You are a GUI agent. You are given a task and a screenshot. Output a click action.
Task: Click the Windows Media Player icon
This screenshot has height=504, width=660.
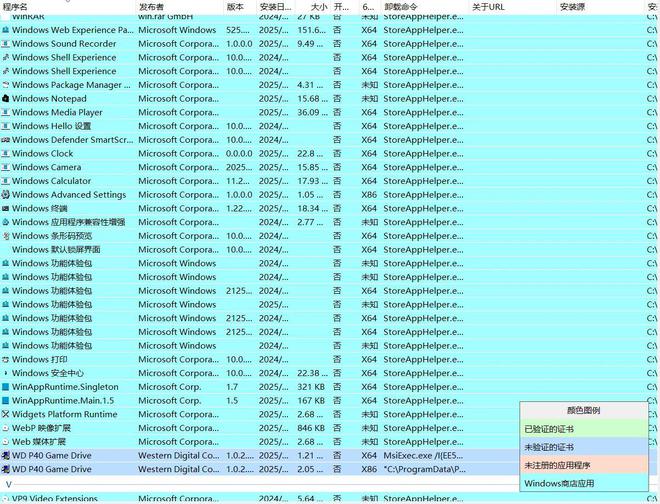pyautogui.click(x=5, y=112)
